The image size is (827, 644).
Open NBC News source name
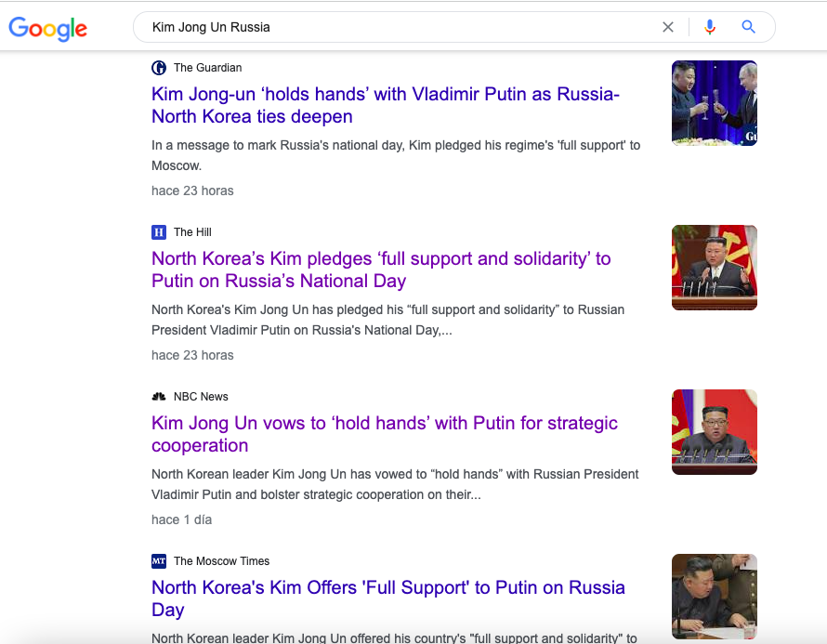(x=201, y=397)
